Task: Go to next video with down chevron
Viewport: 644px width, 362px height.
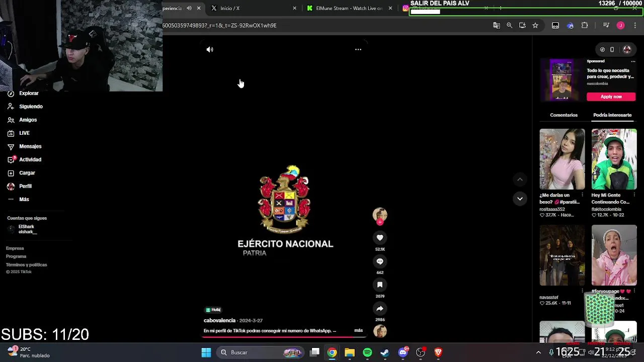Action: (x=520, y=199)
